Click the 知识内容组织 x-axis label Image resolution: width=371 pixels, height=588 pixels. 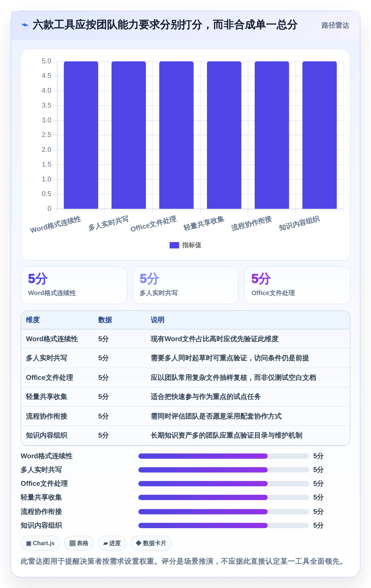tap(299, 223)
